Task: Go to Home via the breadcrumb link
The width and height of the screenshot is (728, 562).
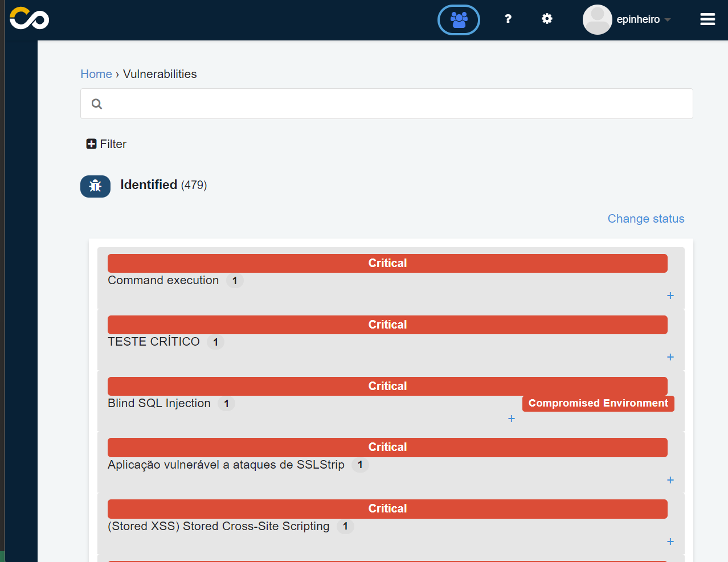Action: point(96,74)
